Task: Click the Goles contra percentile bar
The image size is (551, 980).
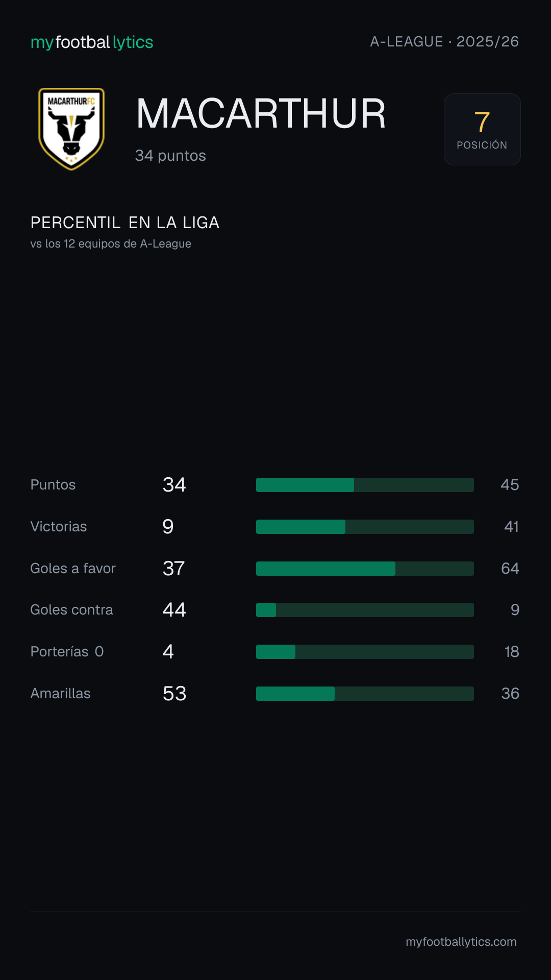Action: point(365,610)
